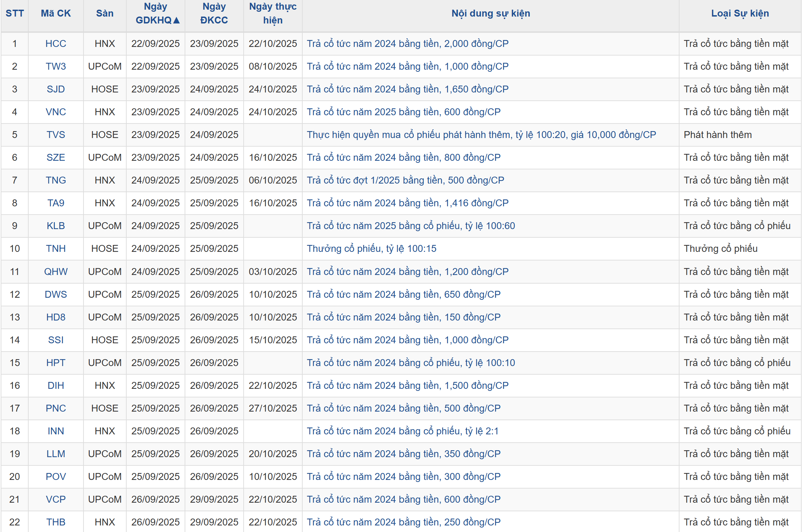Click the QHW stock code

coord(56,272)
